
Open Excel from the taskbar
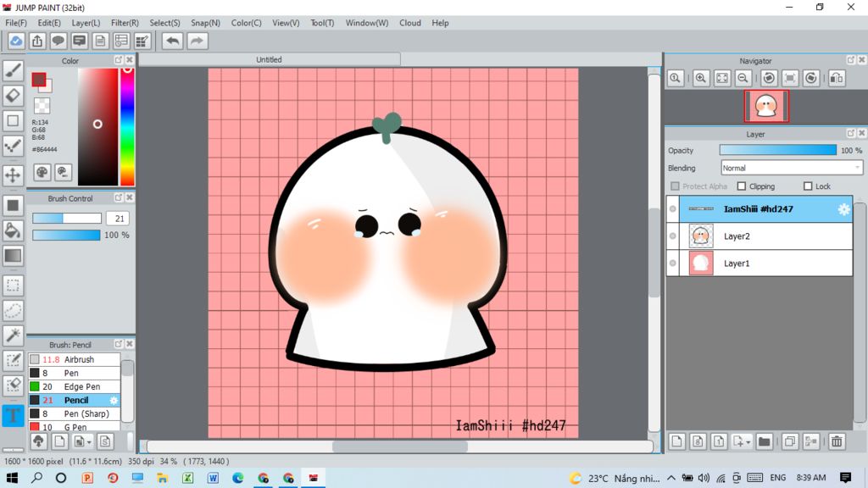[187, 478]
